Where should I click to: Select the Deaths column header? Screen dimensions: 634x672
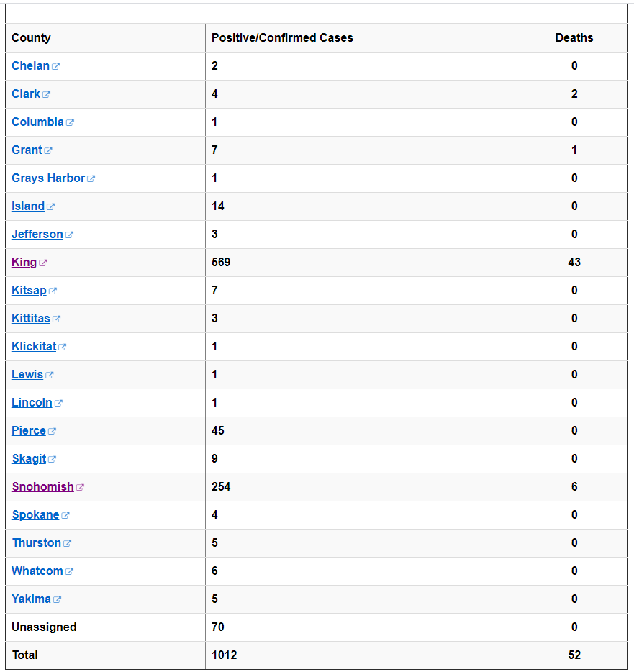pos(574,37)
